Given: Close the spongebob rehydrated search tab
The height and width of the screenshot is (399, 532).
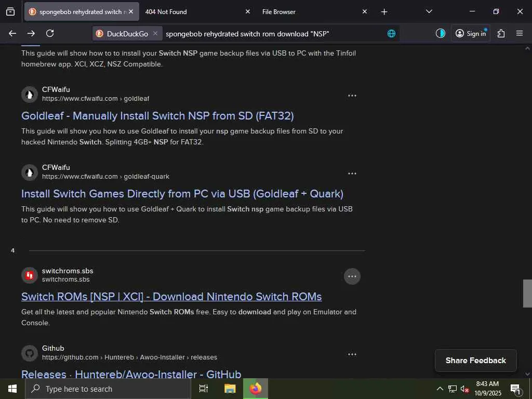Looking at the screenshot, I should (131, 11).
